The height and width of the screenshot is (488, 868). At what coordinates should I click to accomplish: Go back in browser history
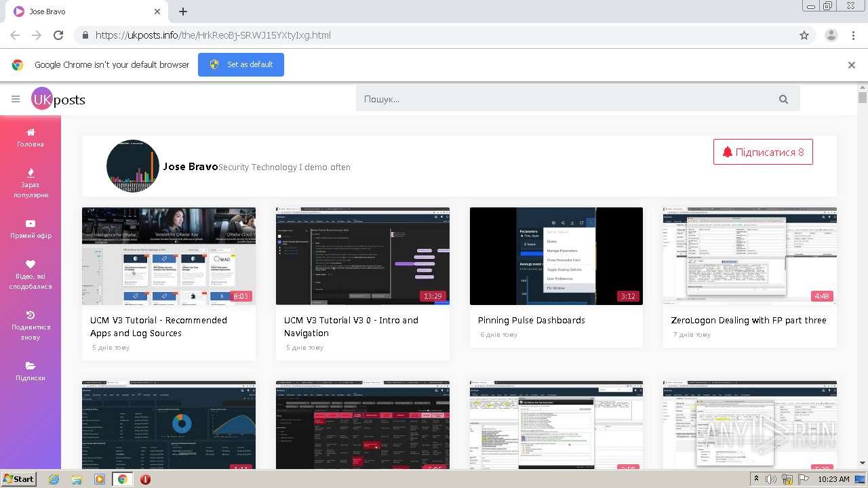(x=15, y=35)
